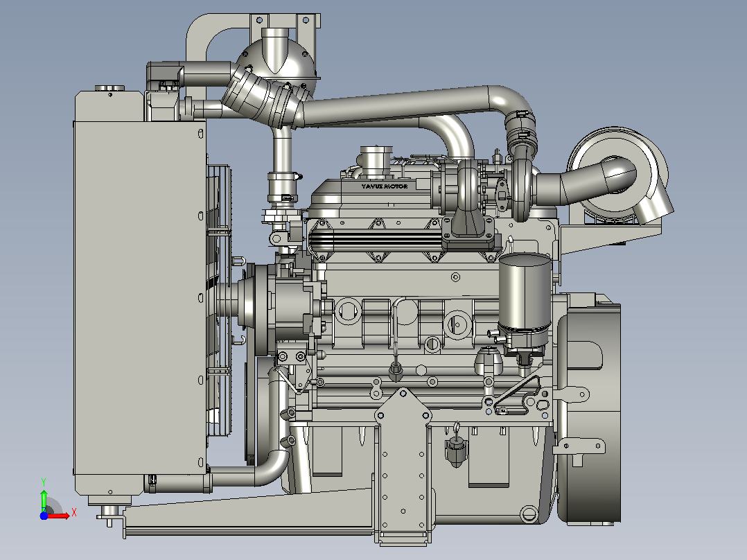Select the radiator filler cap on top
Image resolution: width=747 pixels, height=560 pixels.
tap(109, 88)
